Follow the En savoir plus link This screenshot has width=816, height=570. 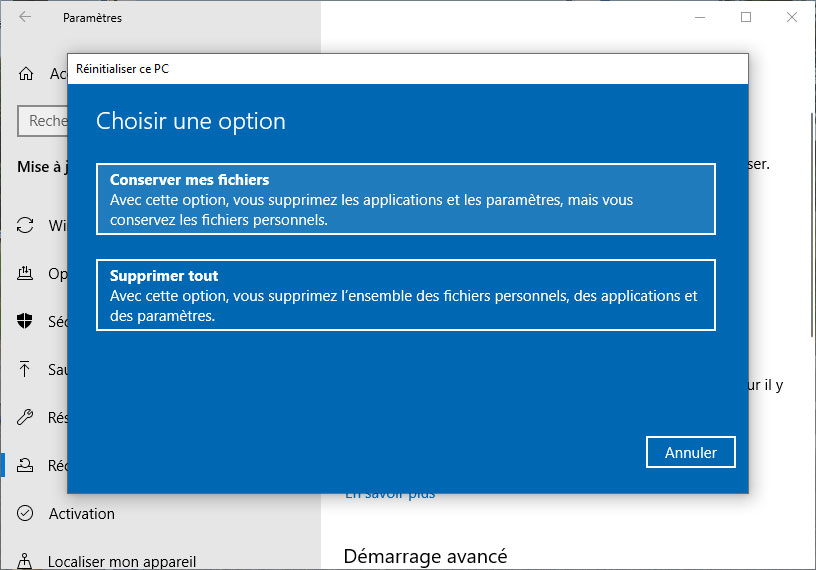tap(390, 495)
